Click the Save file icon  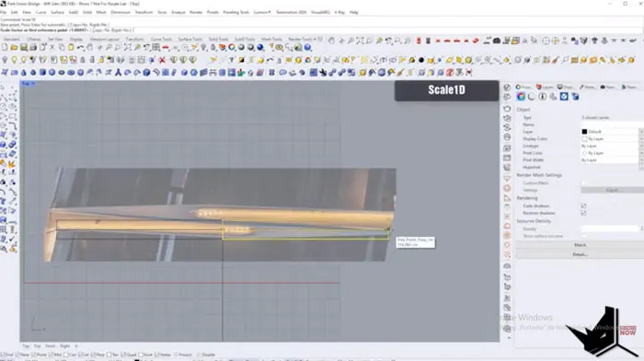tap(24, 48)
